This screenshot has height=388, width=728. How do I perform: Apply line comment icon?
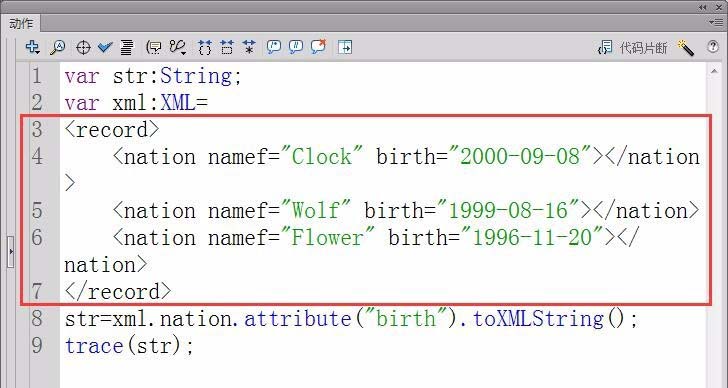[296, 47]
